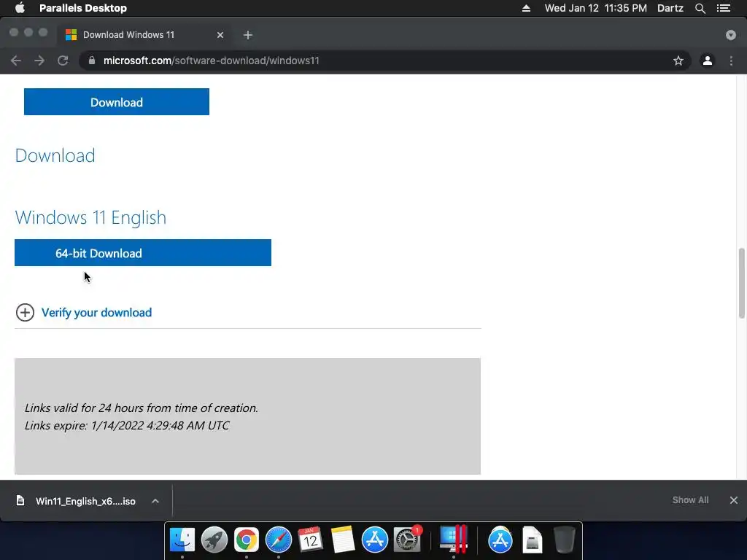Open the Parallels Desktop menu

pyautogui.click(x=83, y=8)
